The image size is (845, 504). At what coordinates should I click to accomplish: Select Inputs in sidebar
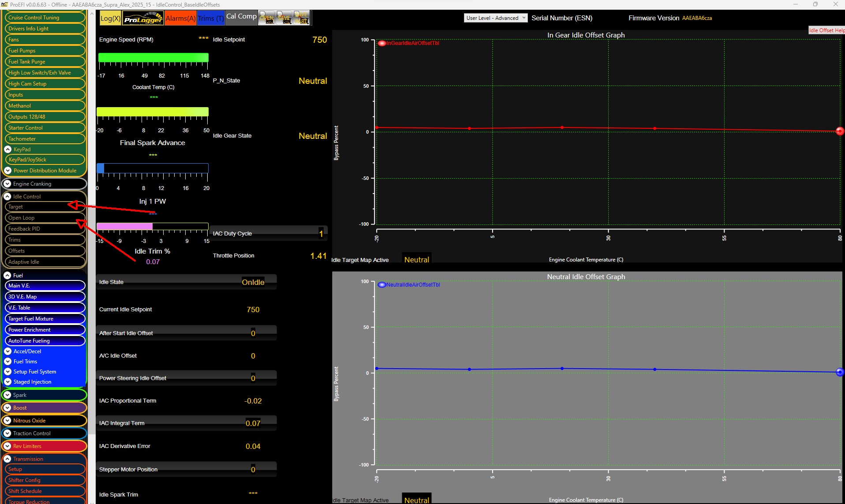pyautogui.click(x=45, y=95)
